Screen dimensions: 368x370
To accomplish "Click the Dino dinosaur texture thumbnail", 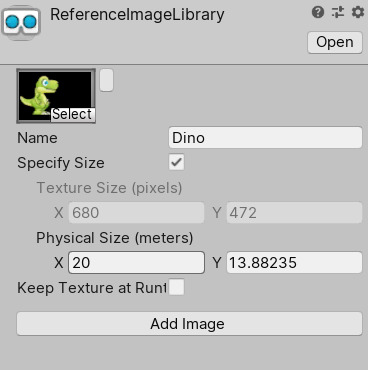I will (x=56, y=96).
